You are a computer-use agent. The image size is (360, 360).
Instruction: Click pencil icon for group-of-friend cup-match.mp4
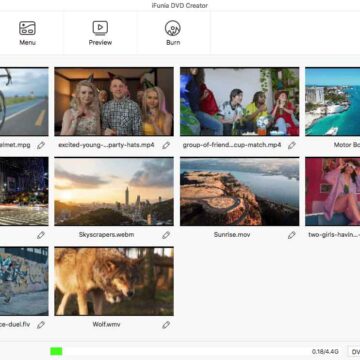[x=292, y=145]
